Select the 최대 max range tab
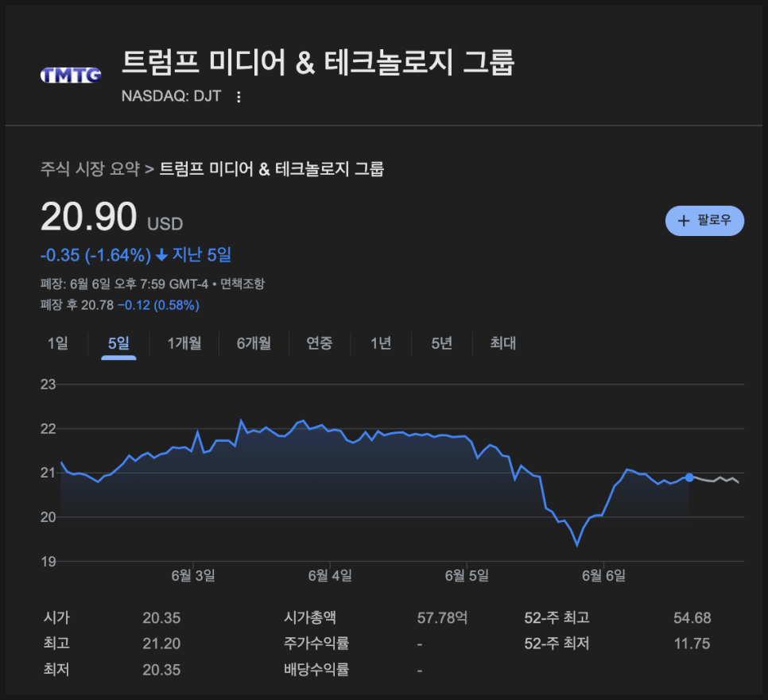The height and width of the screenshot is (700, 768). (x=503, y=343)
